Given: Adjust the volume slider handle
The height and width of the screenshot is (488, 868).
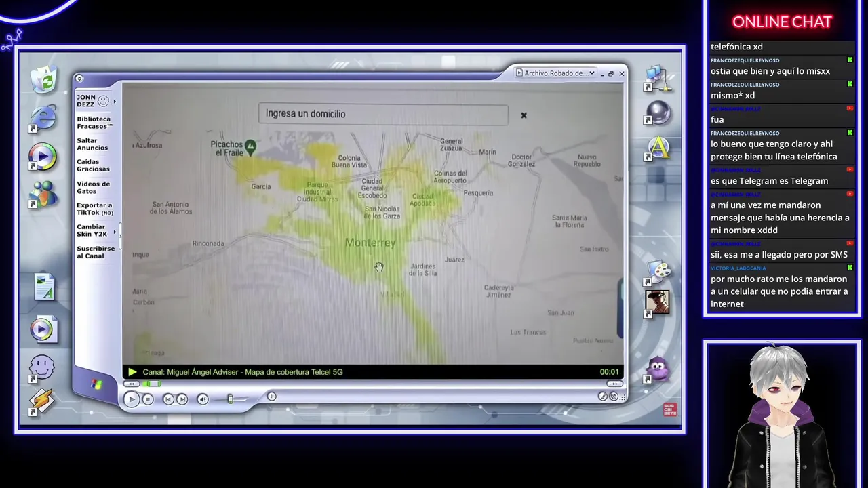Looking at the screenshot, I should tap(231, 399).
